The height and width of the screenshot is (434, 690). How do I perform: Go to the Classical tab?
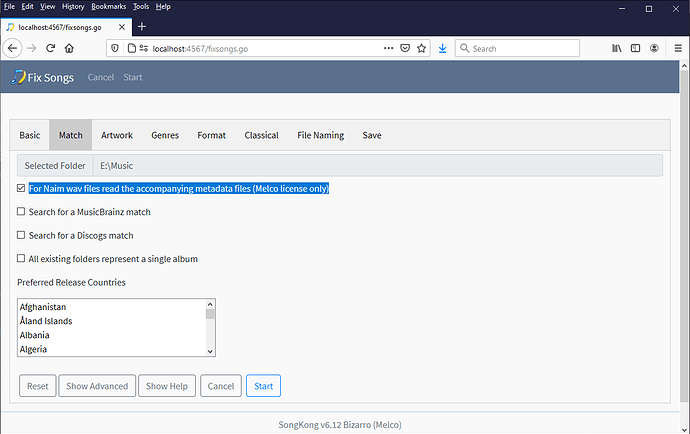tap(261, 135)
